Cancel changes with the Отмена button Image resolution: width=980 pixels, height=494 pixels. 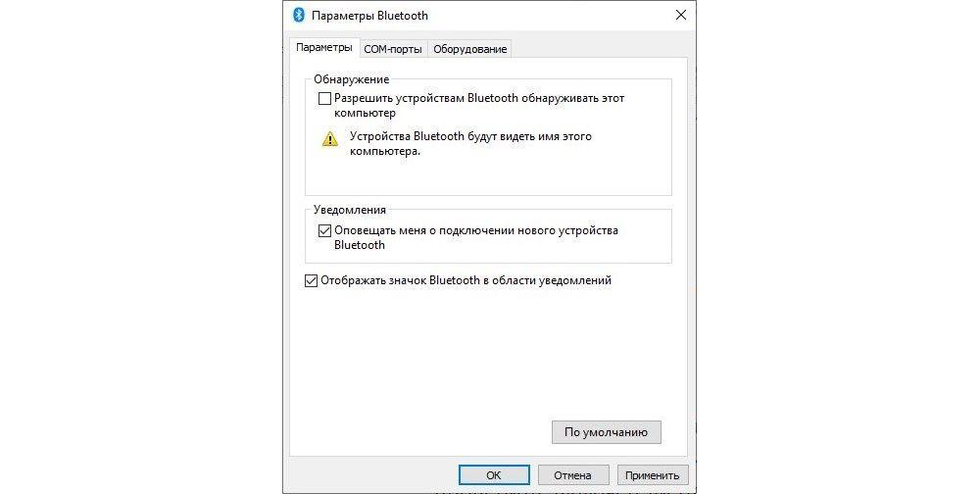(572, 475)
